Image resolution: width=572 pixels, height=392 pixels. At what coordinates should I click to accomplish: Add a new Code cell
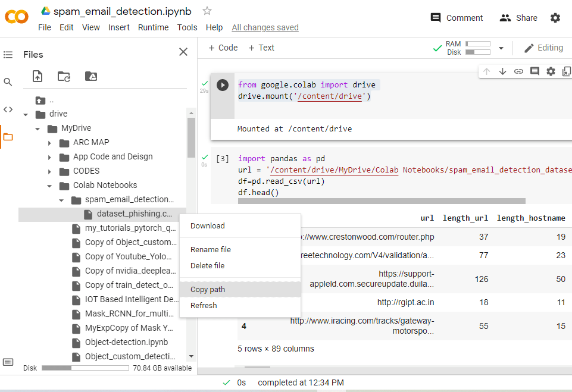tap(223, 48)
